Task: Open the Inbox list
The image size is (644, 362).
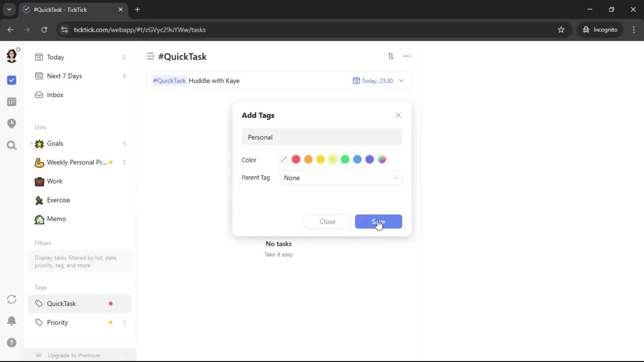Action: click(x=55, y=95)
